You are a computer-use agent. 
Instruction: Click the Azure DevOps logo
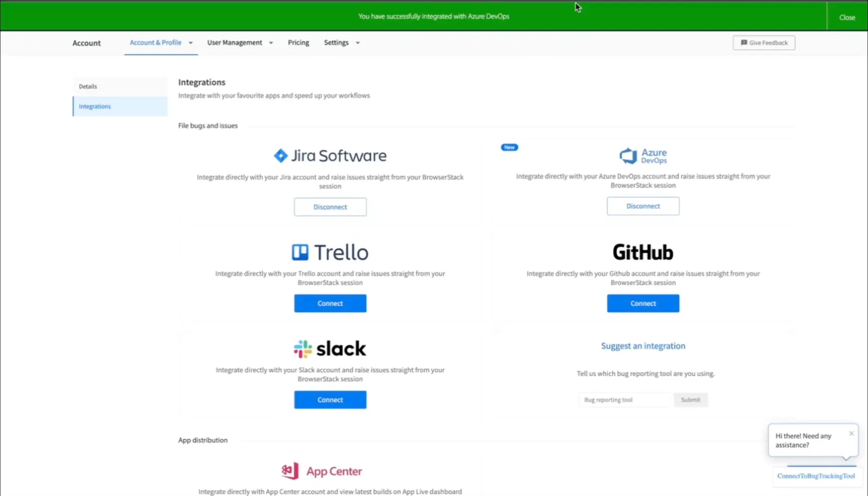643,156
